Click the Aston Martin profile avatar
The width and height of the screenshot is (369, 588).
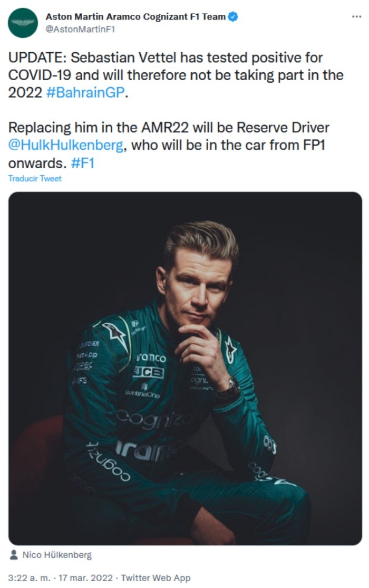pyautogui.click(x=23, y=23)
